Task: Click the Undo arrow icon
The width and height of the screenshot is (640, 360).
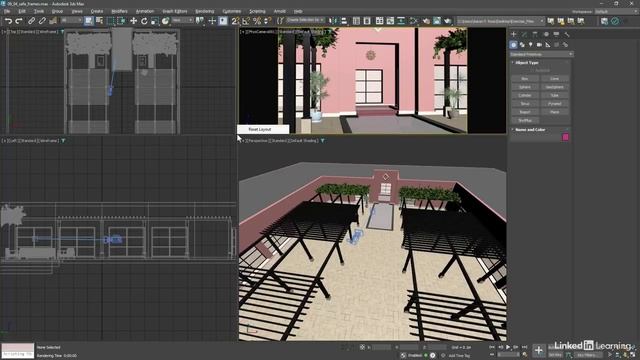Action: 8,21
